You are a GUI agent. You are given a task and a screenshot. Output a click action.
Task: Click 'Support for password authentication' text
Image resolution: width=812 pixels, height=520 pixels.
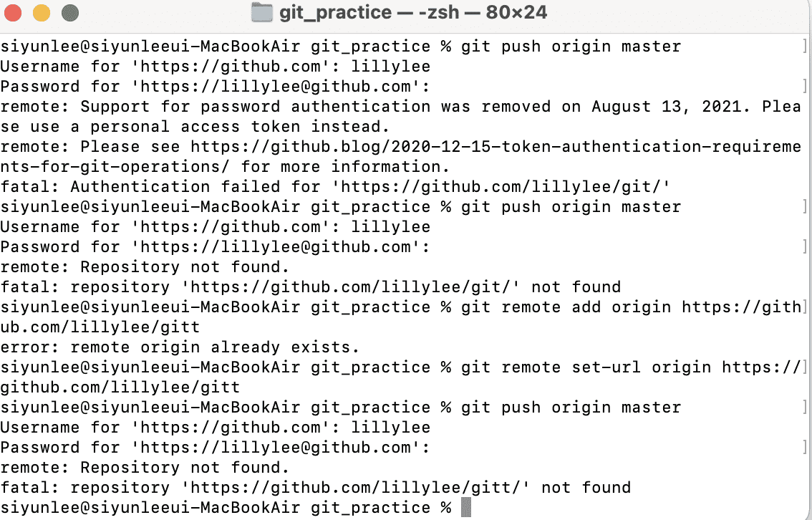(x=255, y=107)
